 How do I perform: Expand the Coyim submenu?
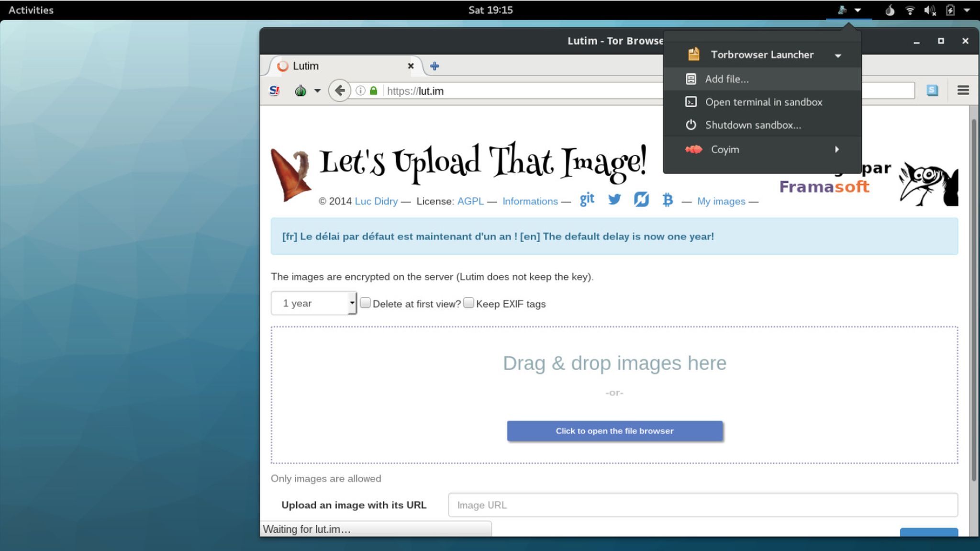click(x=836, y=149)
